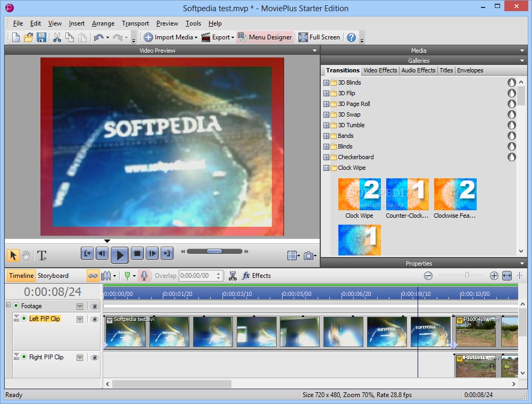Open the Left PIP Clip track options dropdown
The width and height of the screenshot is (532, 404).
[x=80, y=319]
